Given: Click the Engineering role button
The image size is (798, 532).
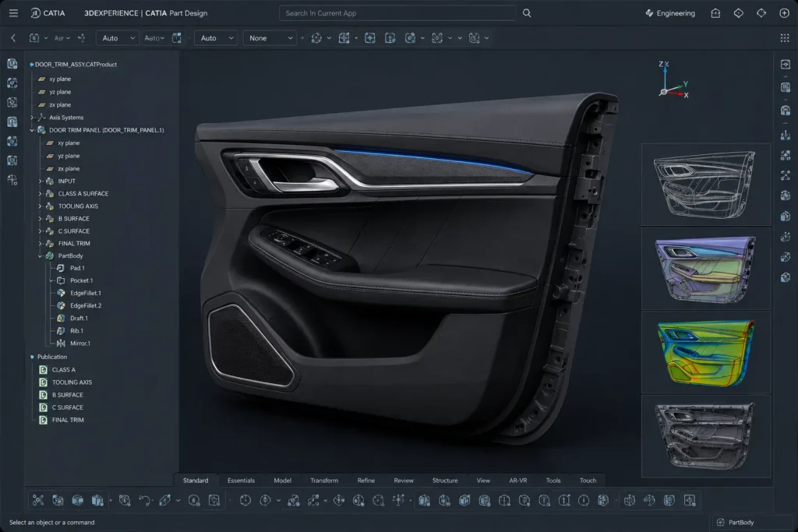Looking at the screenshot, I should 669,13.
